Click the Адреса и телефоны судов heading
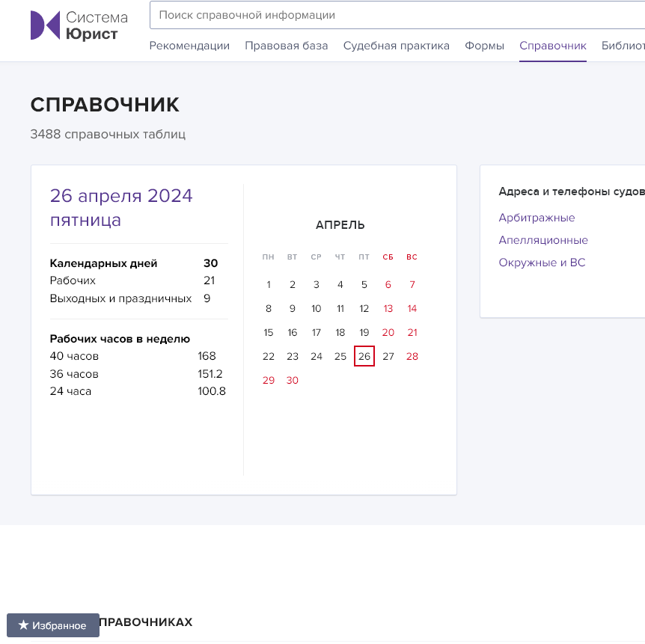 (572, 191)
